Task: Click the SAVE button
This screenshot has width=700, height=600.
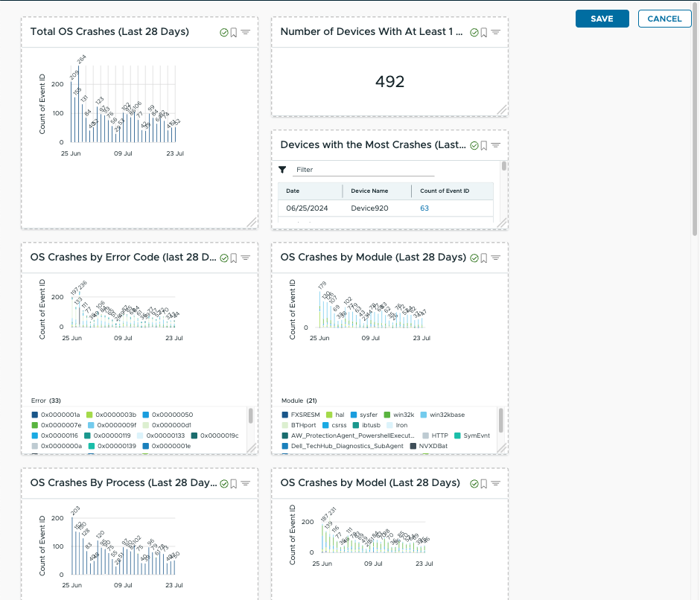Action: pyautogui.click(x=602, y=19)
